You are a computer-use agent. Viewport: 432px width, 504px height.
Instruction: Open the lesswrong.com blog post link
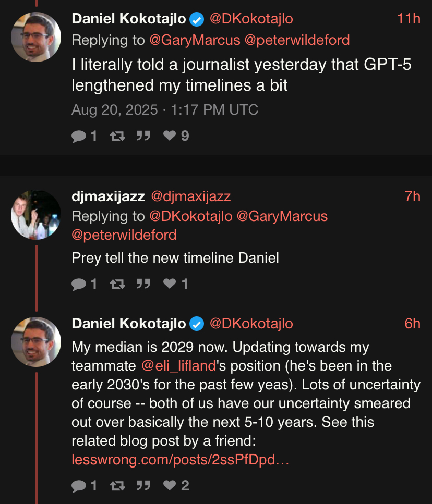pyautogui.click(x=180, y=460)
